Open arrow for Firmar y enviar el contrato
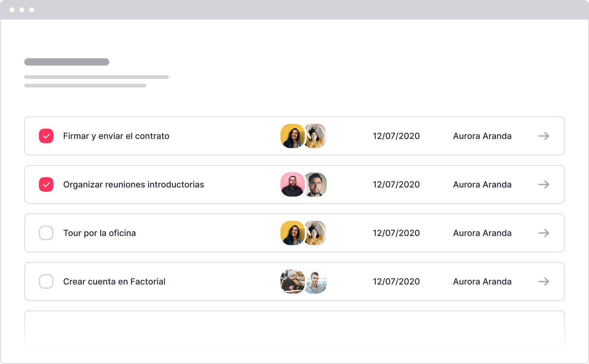The width and height of the screenshot is (589, 364). click(544, 136)
